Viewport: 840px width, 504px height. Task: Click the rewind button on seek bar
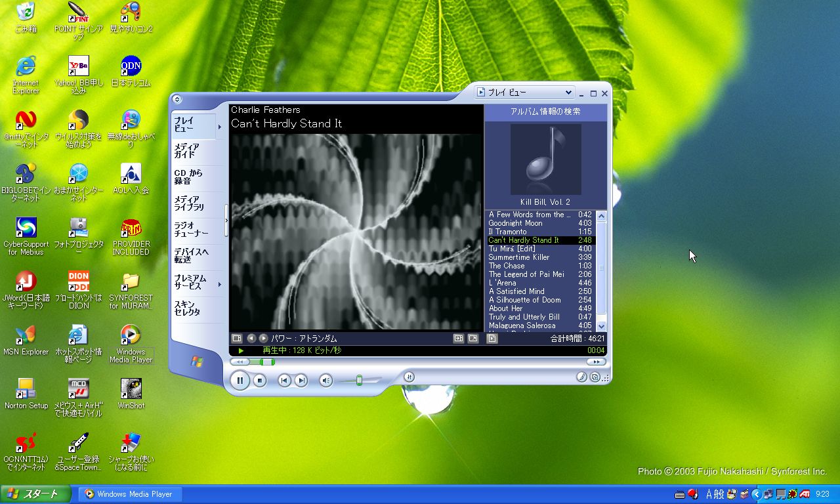240,362
